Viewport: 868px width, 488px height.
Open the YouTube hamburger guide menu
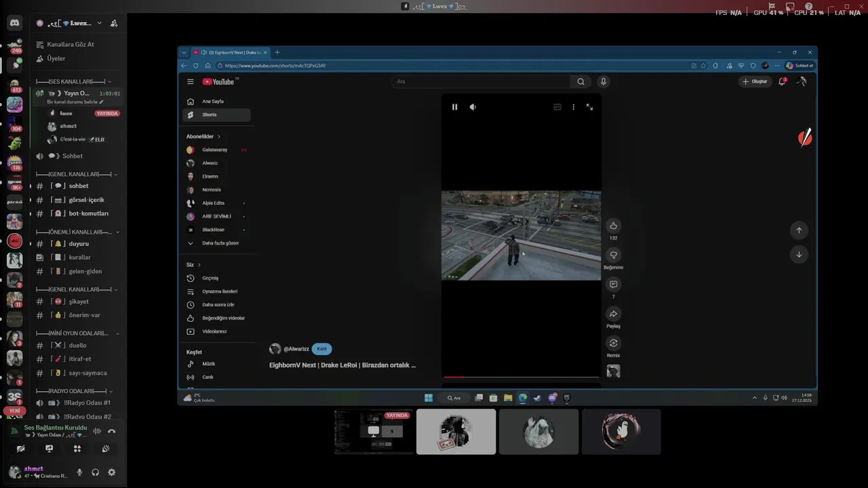click(x=191, y=81)
